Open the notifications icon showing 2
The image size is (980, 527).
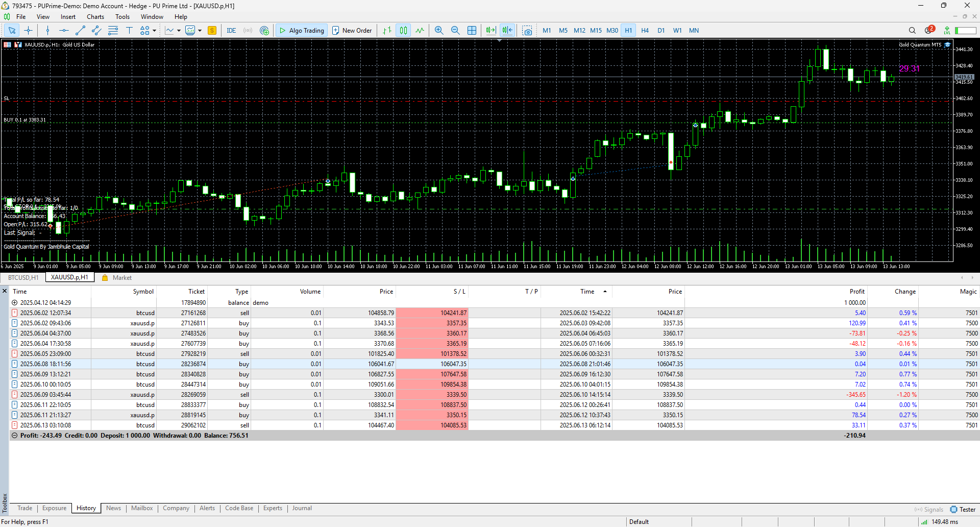[x=929, y=30]
